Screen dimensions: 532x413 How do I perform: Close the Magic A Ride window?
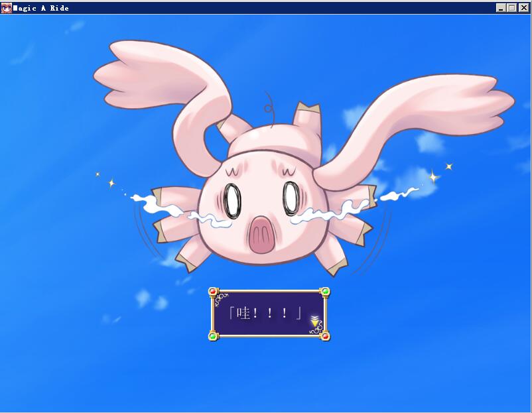coord(523,8)
